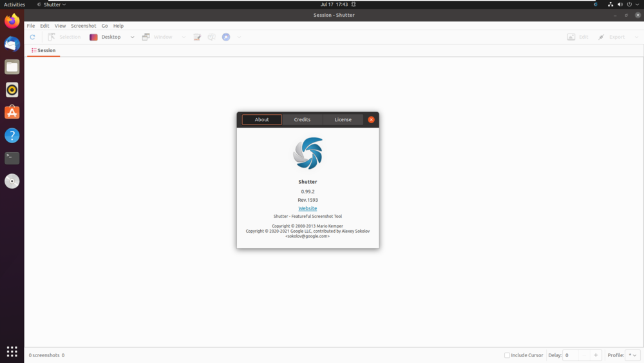Screen dimensions: 644x363
Task: Switch to the License tab
Action: [x=343, y=120]
